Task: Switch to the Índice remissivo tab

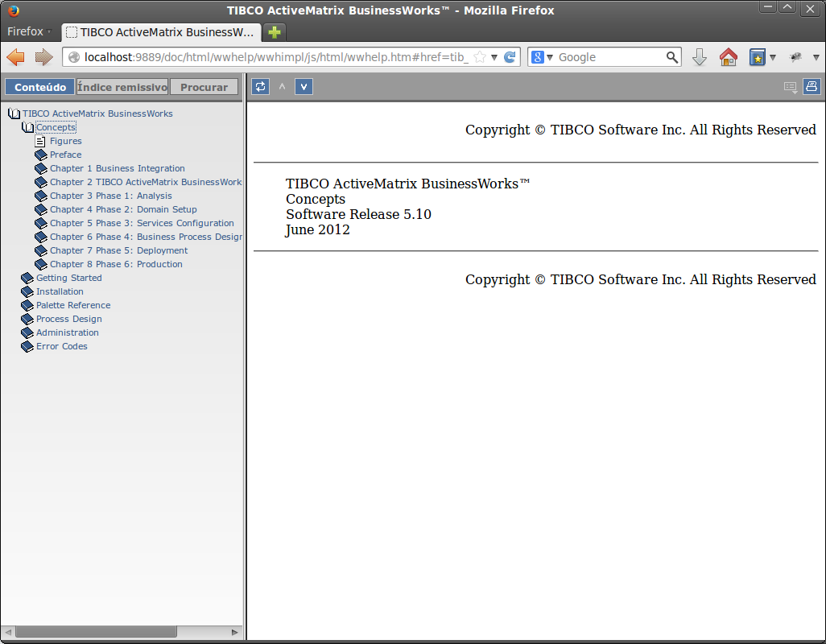Action: tap(122, 87)
